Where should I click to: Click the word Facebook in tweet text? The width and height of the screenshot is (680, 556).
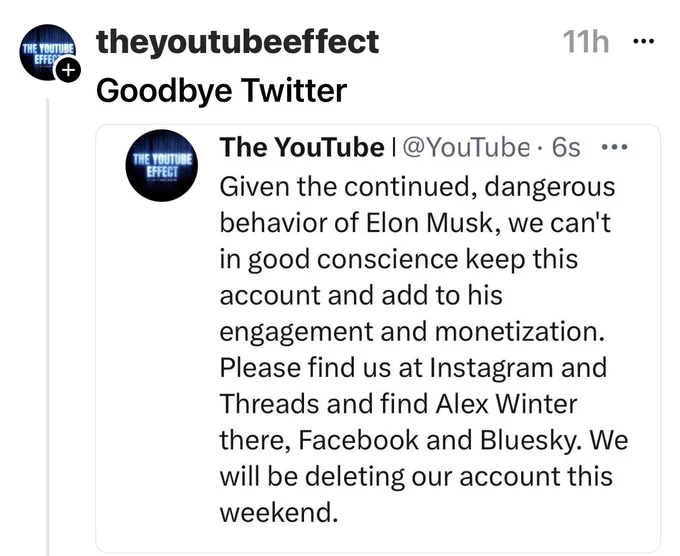359,440
